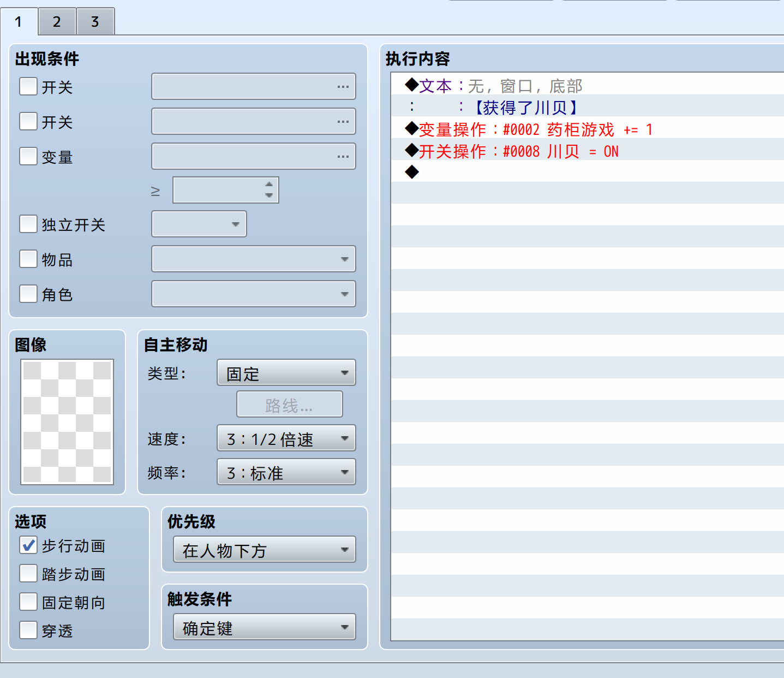The width and height of the screenshot is (784, 678).
Task: Open the 角色 dropdown list
Action: click(254, 294)
